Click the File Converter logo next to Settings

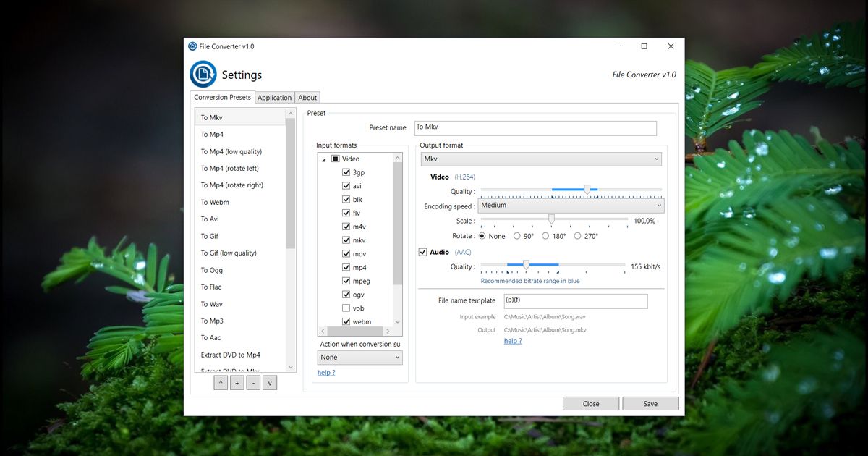pyautogui.click(x=203, y=75)
